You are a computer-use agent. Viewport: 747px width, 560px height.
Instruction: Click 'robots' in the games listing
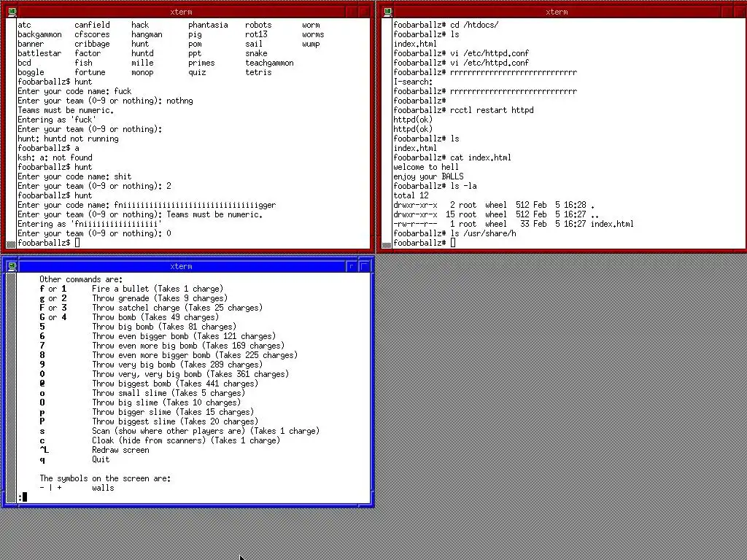(x=258, y=25)
